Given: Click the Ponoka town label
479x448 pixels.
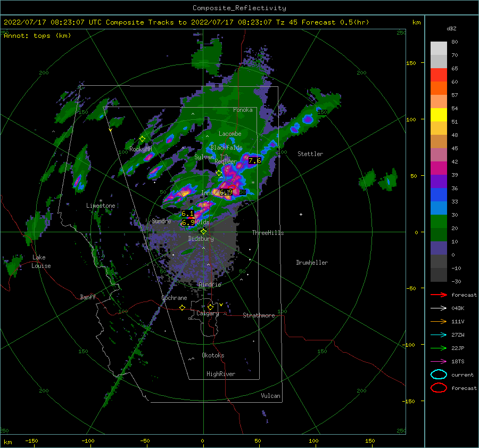Looking at the screenshot, I should [243, 110].
